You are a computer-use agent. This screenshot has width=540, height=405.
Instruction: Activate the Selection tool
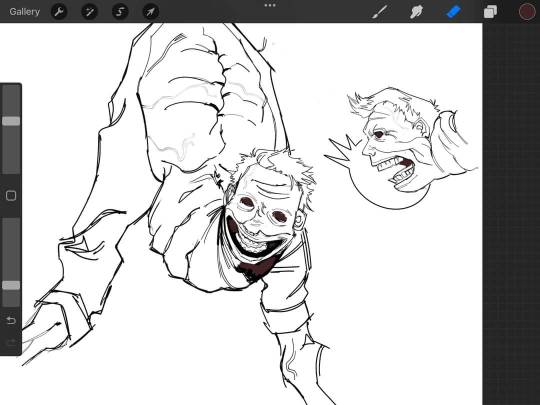pyautogui.click(x=120, y=12)
